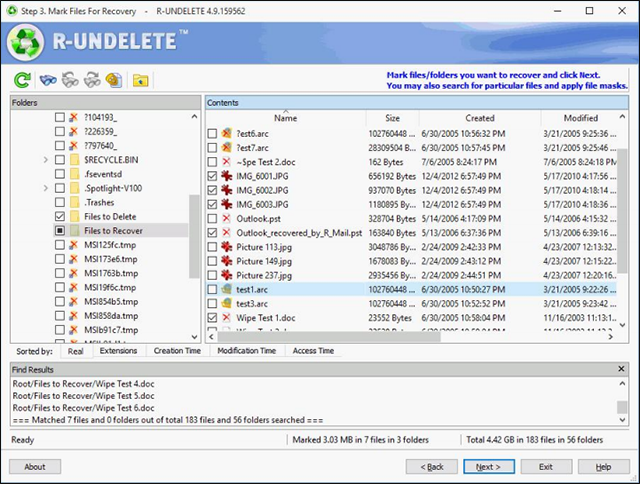Image resolution: width=640 pixels, height=484 pixels.
Task: Unmark Outlook_recovered_by_R_Mail.pst checkbox
Action: pyautogui.click(x=212, y=233)
